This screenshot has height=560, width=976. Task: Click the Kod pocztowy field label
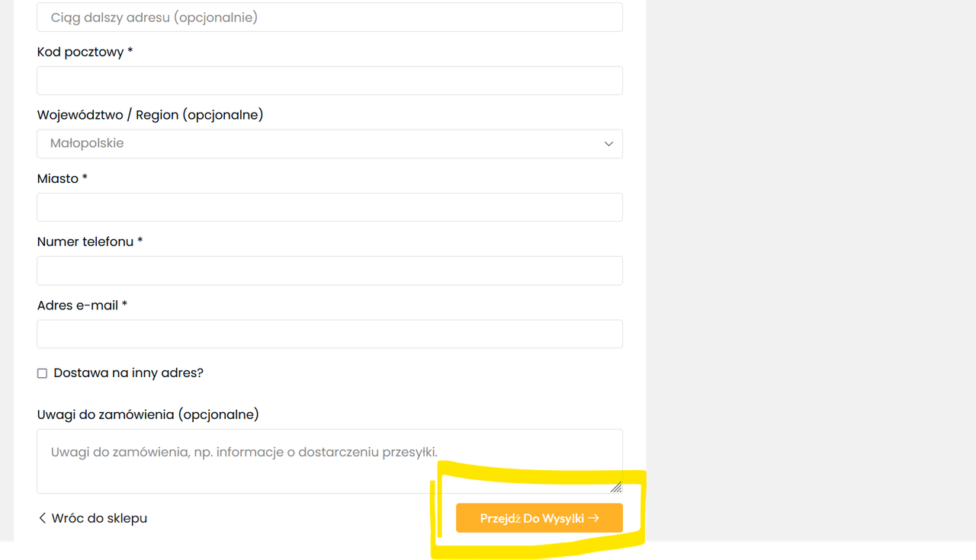pos(85,52)
